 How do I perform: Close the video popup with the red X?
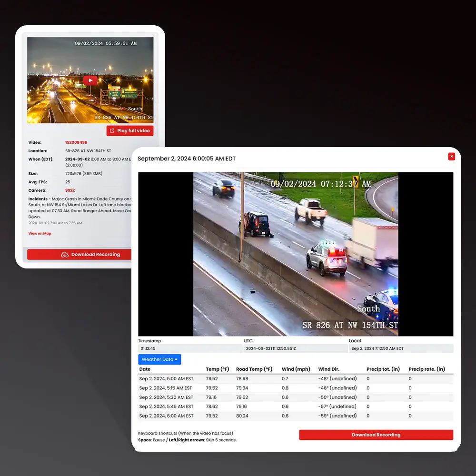[x=451, y=157]
